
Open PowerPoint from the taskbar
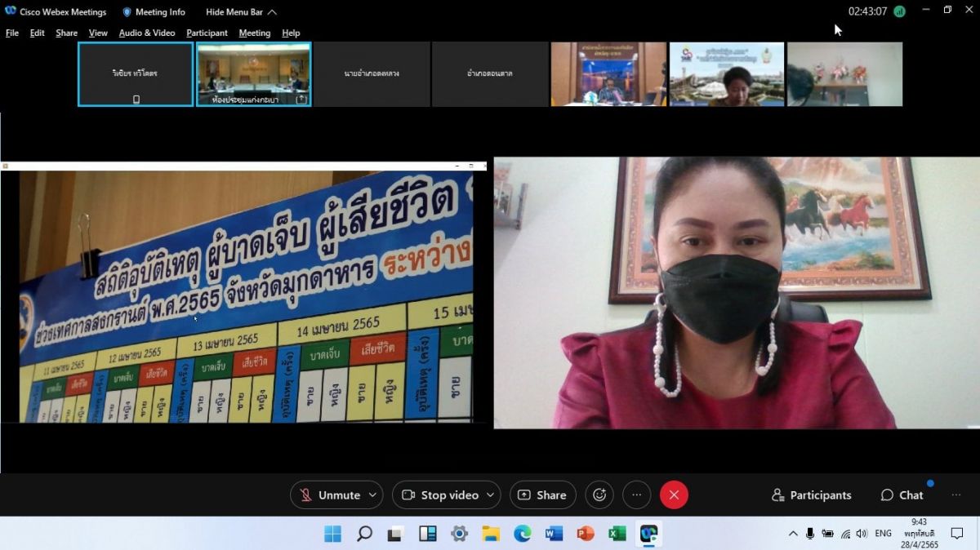point(586,534)
